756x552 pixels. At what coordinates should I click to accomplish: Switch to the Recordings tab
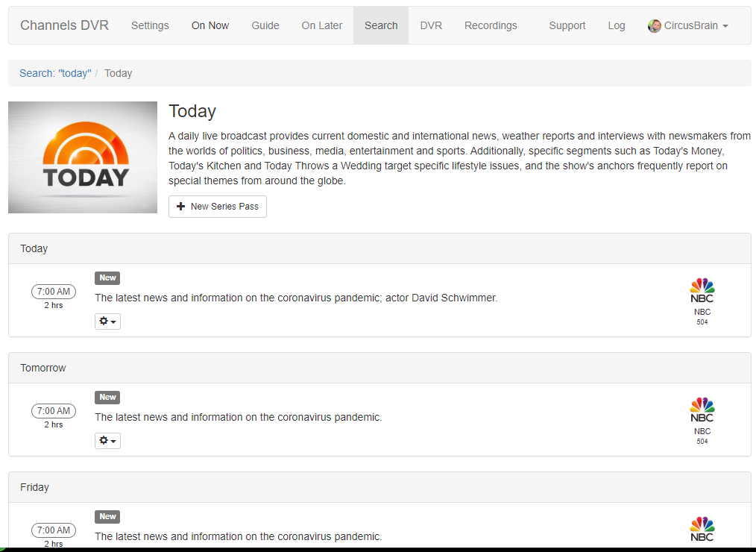tap(491, 25)
